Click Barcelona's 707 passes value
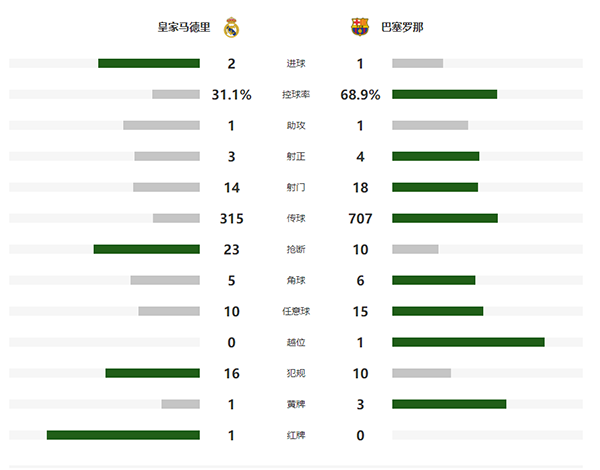Viewport: 600px width, 470px height. coord(360,218)
